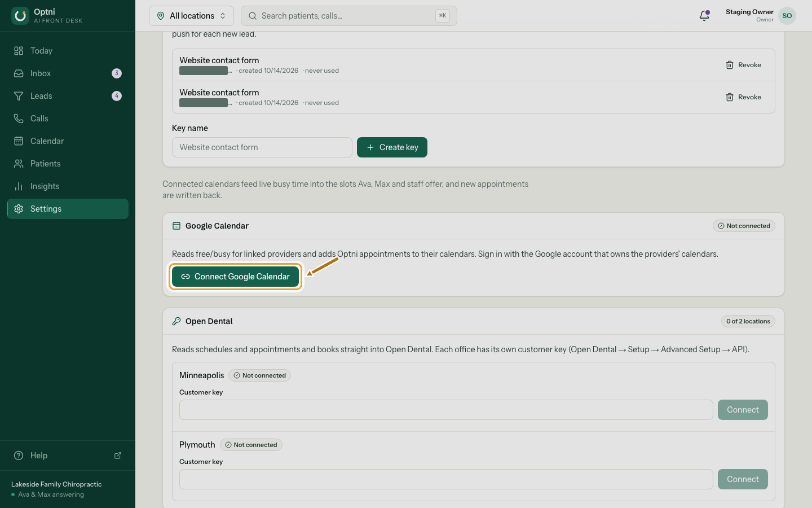Click the Google Calendar heading
The image size is (812, 508).
(x=217, y=226)
